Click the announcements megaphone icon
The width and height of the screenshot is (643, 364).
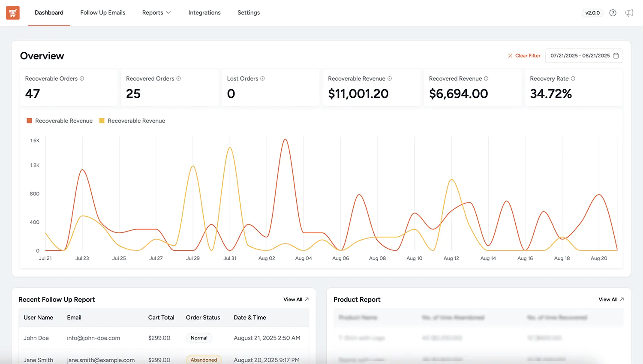[629, 13]
